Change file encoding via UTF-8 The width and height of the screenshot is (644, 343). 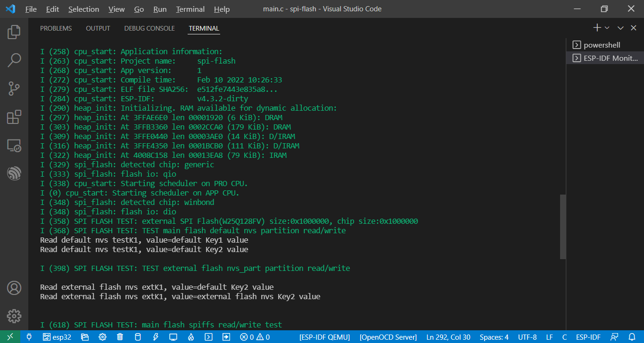point(527,337)
